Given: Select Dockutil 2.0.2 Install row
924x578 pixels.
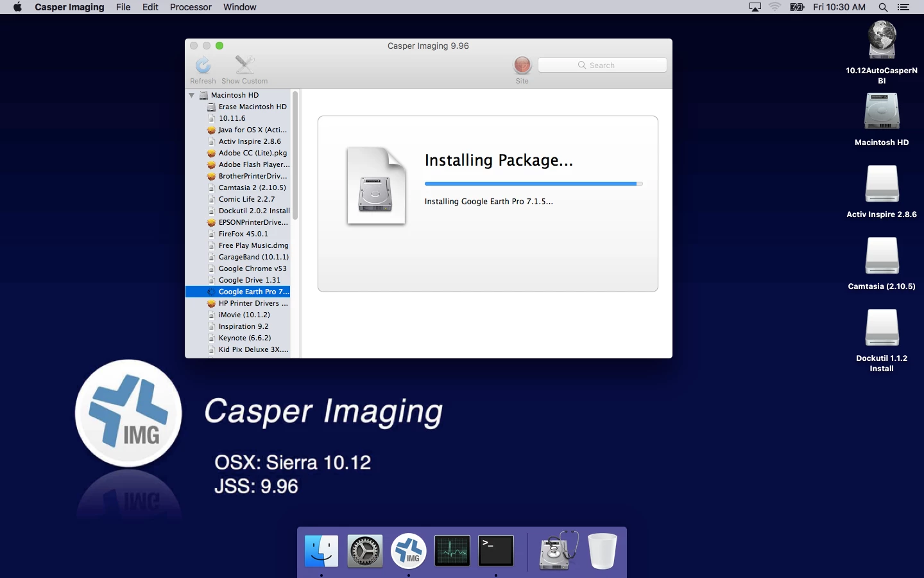Looking at the screenshot, I should tap(238, 211).
